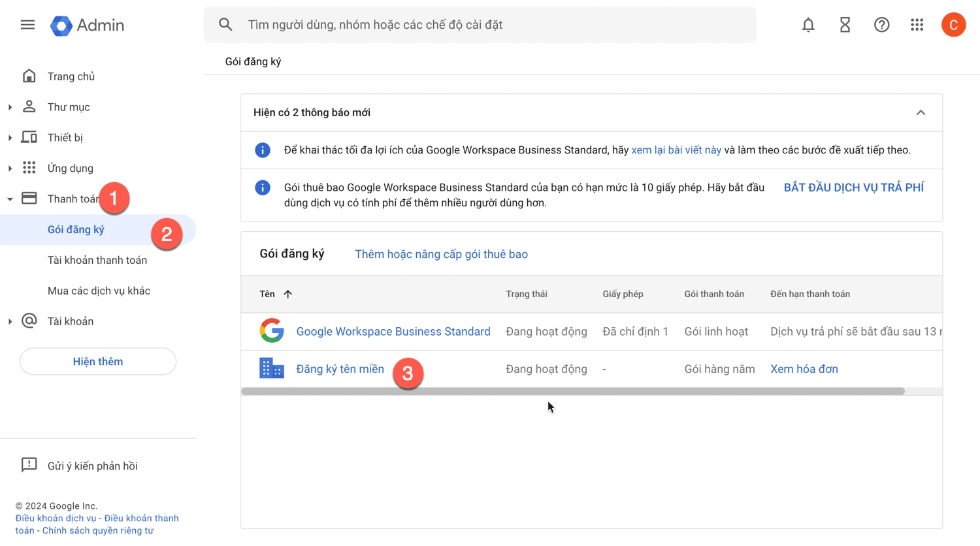Select Mua các dịch vụ khác
The height and width of the screenshot is (546, 980).
point(99,291)
